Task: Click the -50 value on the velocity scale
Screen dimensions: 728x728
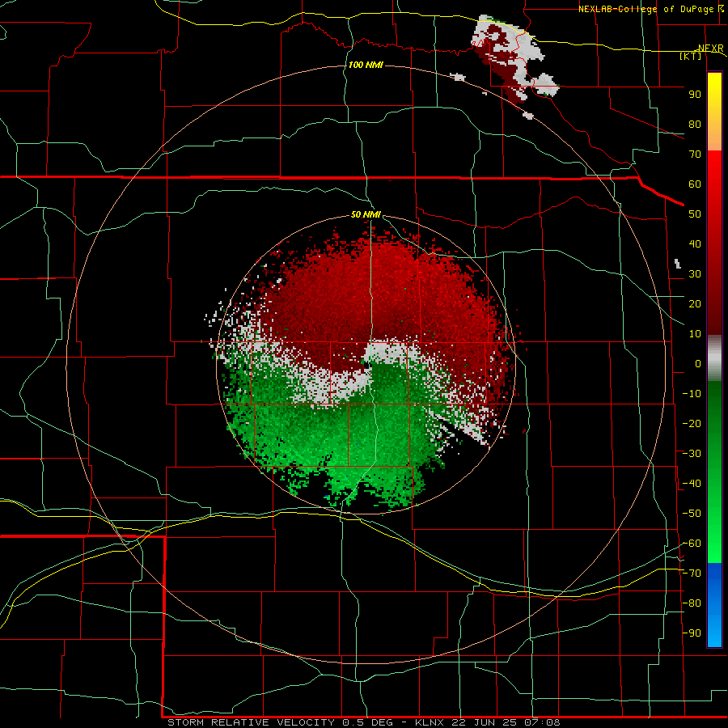Action: tap(692, 514)
